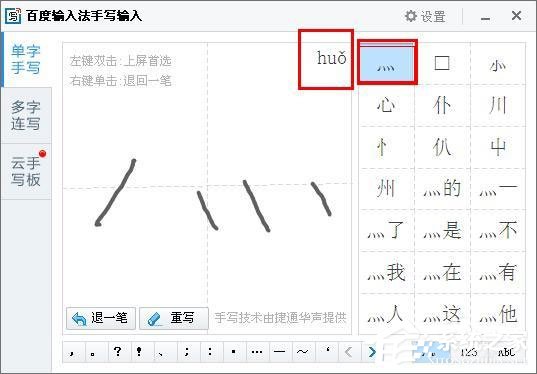Choose candidate character 川
This screenshot has height=374, width=537.
coord(498,105)
